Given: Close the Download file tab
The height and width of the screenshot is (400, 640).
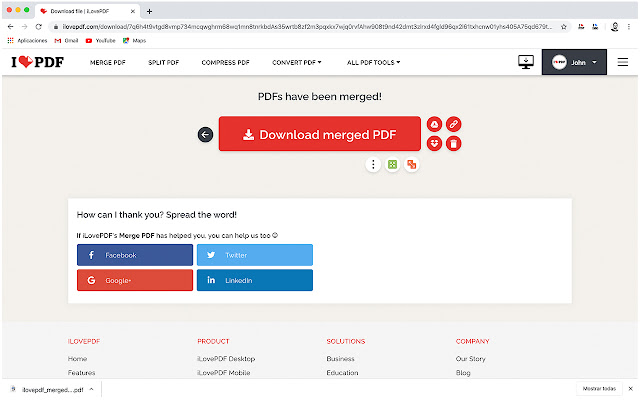Looking at the screenshot, I should 133,11.
